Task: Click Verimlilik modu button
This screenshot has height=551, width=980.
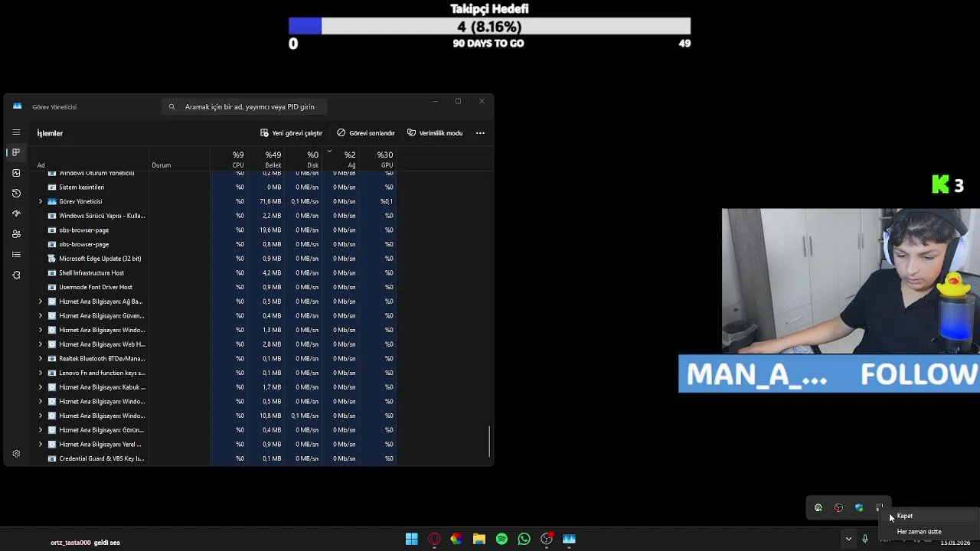Action: coord(435,133)
